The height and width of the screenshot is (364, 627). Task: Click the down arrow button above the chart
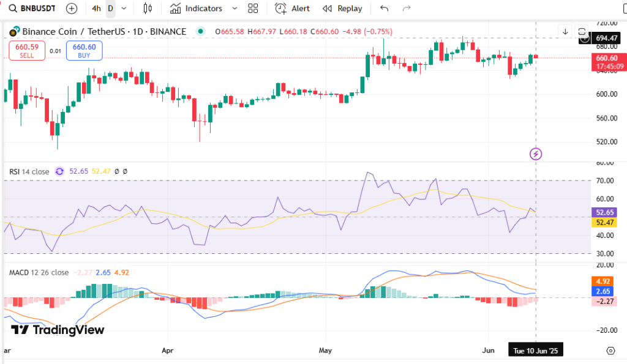tap(565, 32)
